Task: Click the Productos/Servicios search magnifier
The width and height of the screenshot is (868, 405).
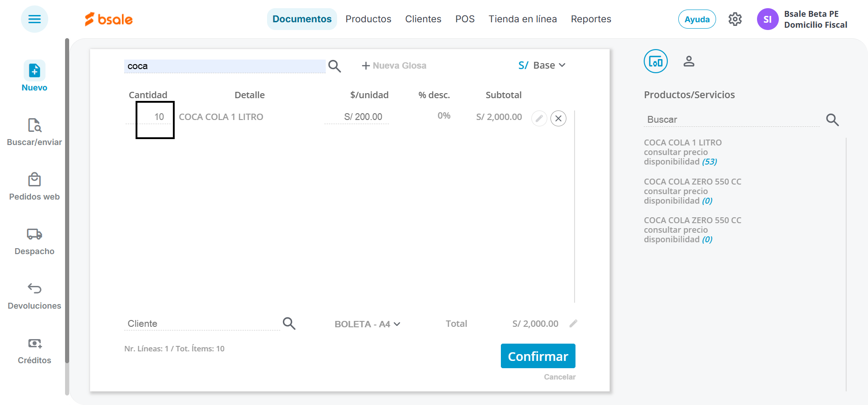Action: click(x=833, y=120)
